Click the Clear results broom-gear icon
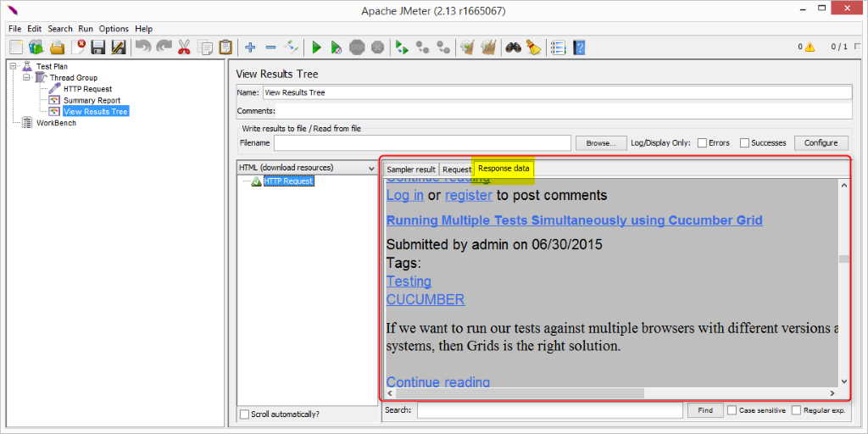This screenshot has height=434, width=868. point(468,47)
